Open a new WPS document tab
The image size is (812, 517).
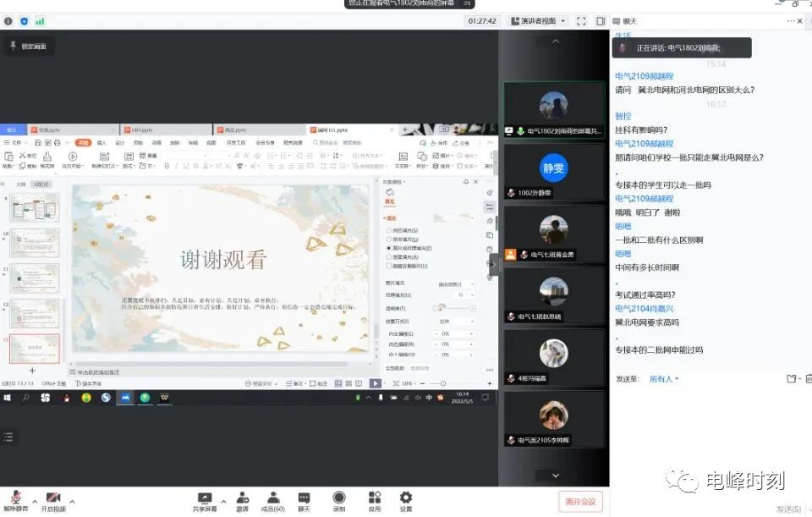pyautogui.click(x=405, y=129)
